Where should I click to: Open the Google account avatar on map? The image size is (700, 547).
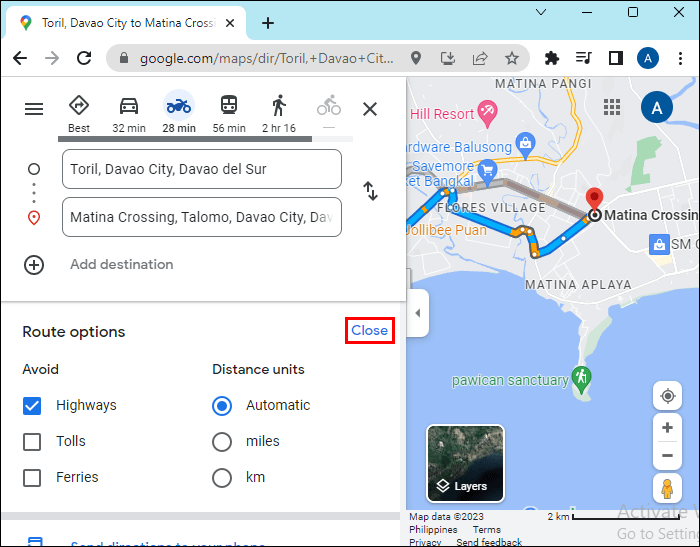(x=657, y=107)
